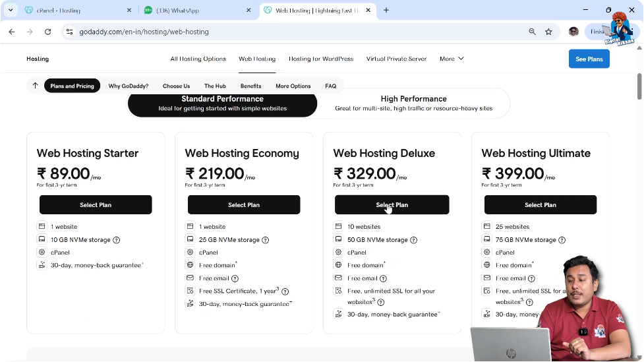The image size is (644, 362).
Task: Click the blue See Plans button
Action: 589,59
